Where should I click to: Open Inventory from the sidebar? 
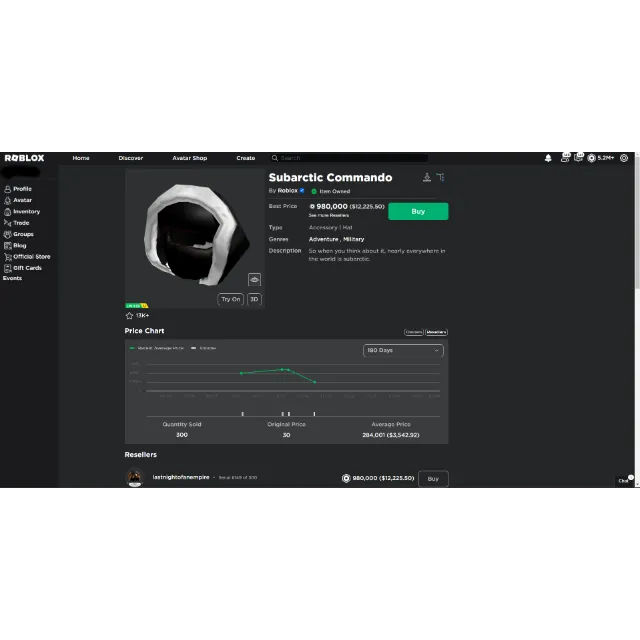tap(26, 211)
